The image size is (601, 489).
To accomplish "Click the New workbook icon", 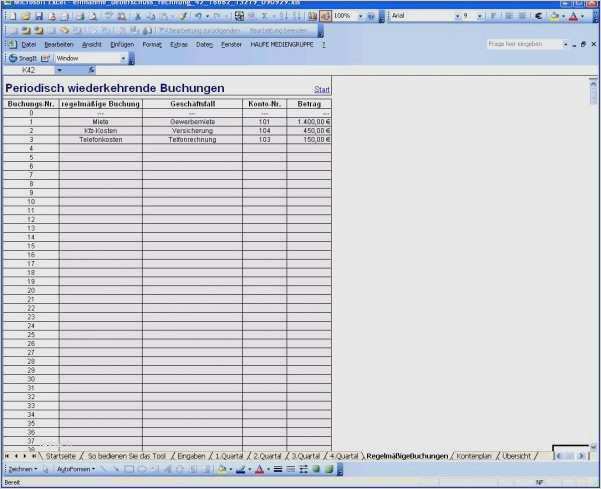I will 12,16.
